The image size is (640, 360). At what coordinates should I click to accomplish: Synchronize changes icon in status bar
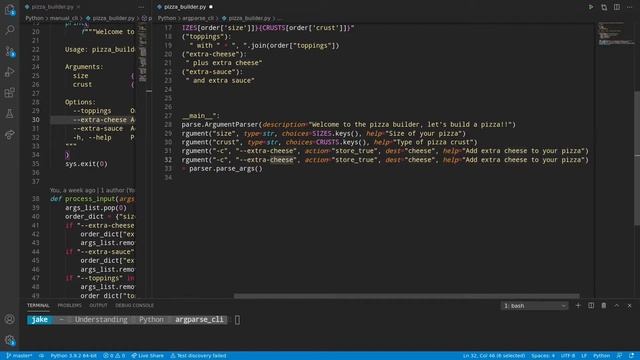[41, 356]
